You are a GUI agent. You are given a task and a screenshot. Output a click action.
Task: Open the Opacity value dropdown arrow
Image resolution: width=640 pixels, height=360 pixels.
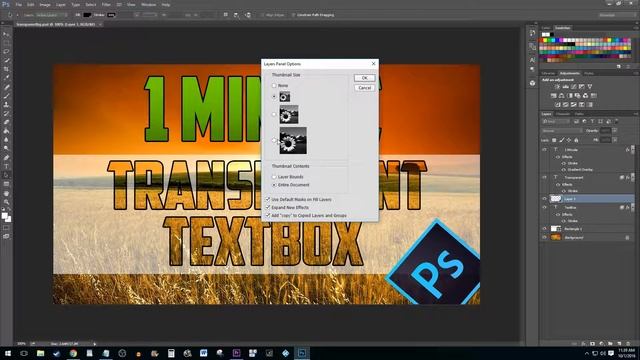[615, 131]
